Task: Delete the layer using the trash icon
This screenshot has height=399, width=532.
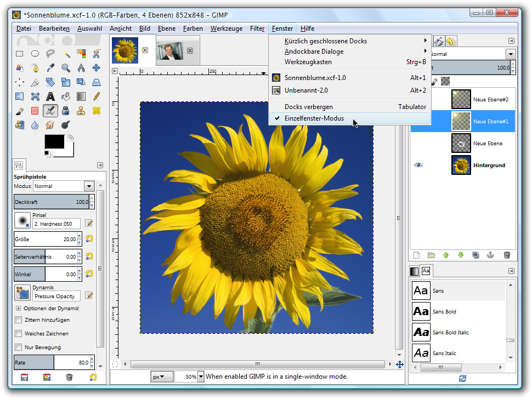Action: click(x=507, y=255)
